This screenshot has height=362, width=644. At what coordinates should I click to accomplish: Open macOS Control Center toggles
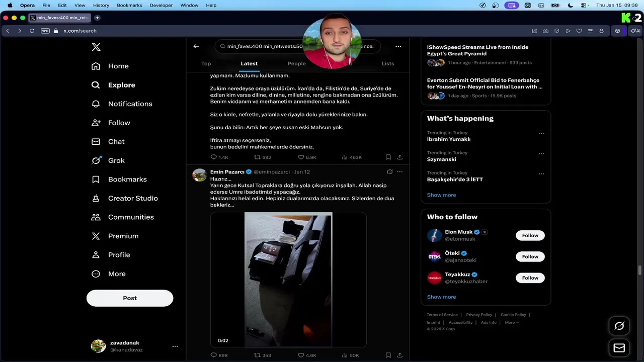tap(584, 5)
